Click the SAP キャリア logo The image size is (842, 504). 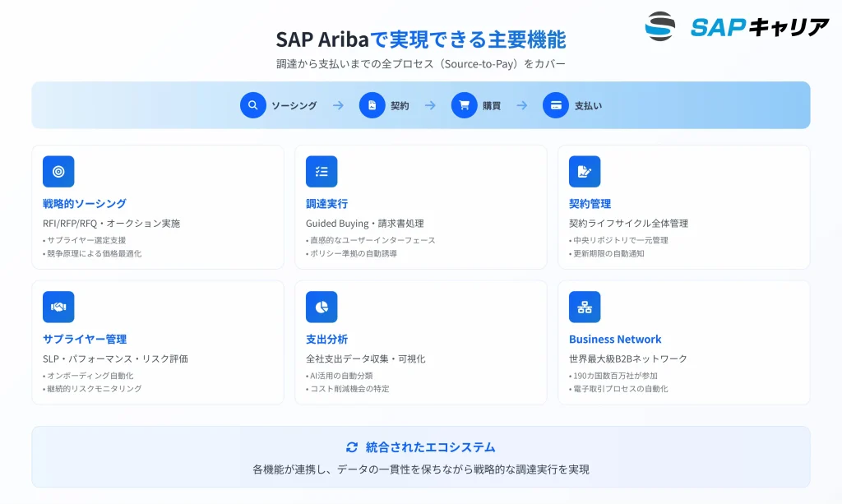pos(737,26)
